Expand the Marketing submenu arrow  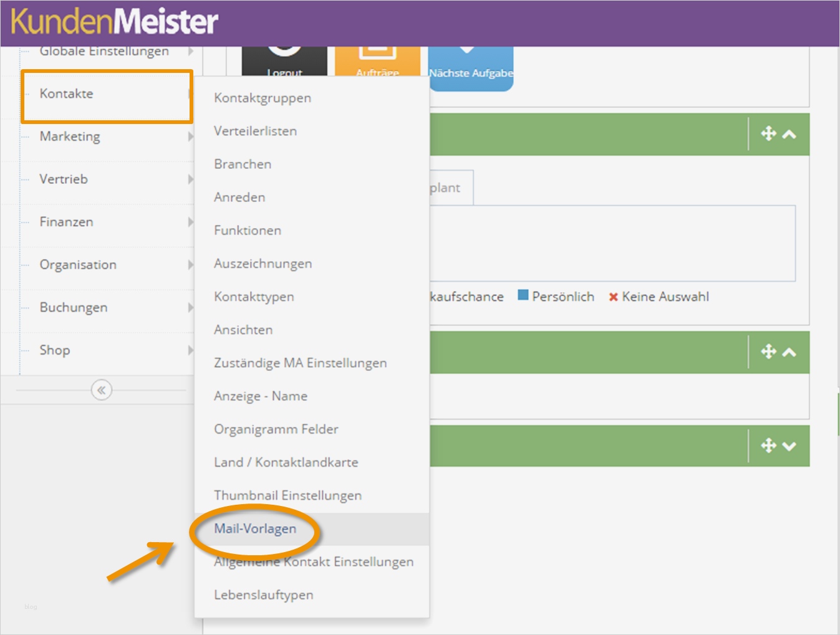coord(190,136)
